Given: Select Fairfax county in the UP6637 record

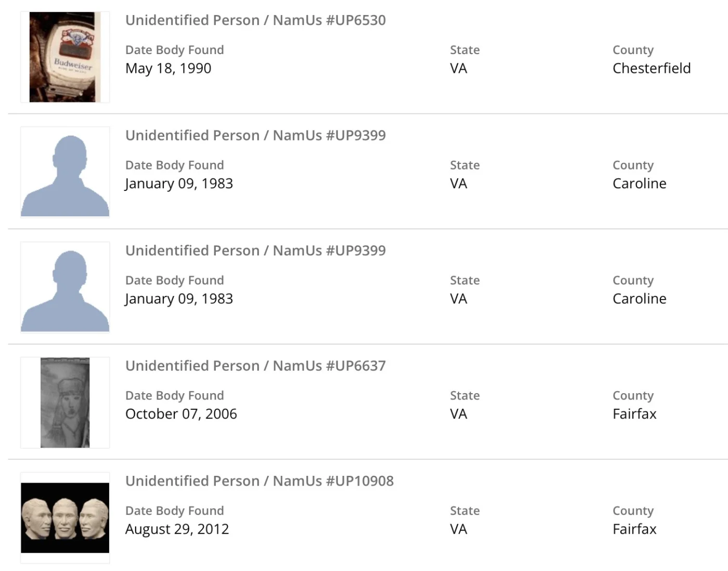Looking at the screenshot, I should [x=634, y=414].
